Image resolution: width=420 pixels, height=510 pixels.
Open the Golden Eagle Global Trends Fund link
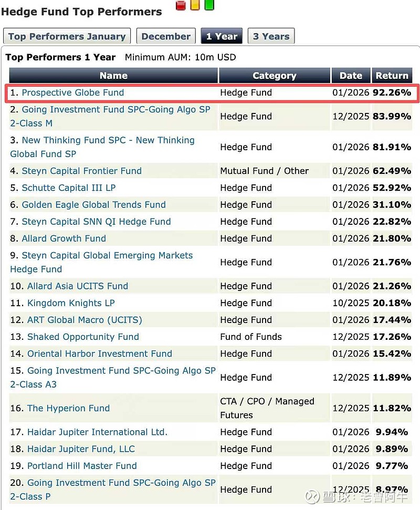pos(93,204)
